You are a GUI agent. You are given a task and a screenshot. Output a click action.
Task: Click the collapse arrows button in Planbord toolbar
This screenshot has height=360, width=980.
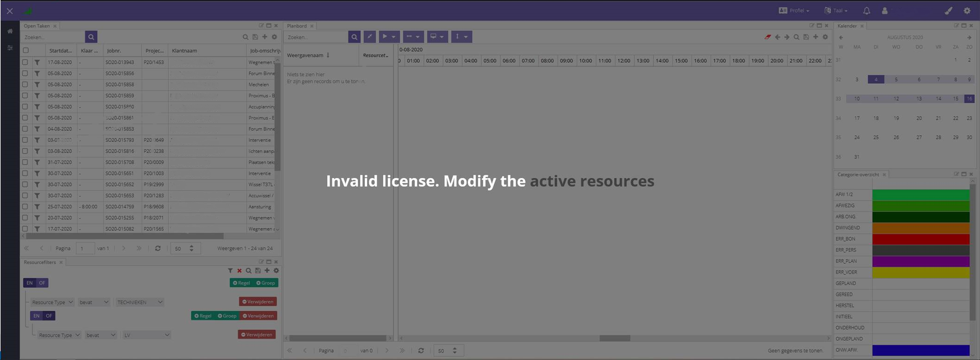(x=369, y=37)
